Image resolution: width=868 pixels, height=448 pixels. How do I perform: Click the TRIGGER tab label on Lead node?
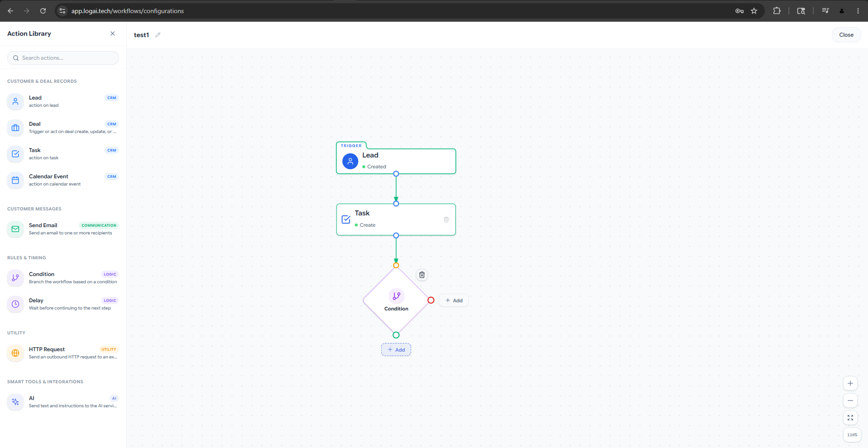click(351, 146)
